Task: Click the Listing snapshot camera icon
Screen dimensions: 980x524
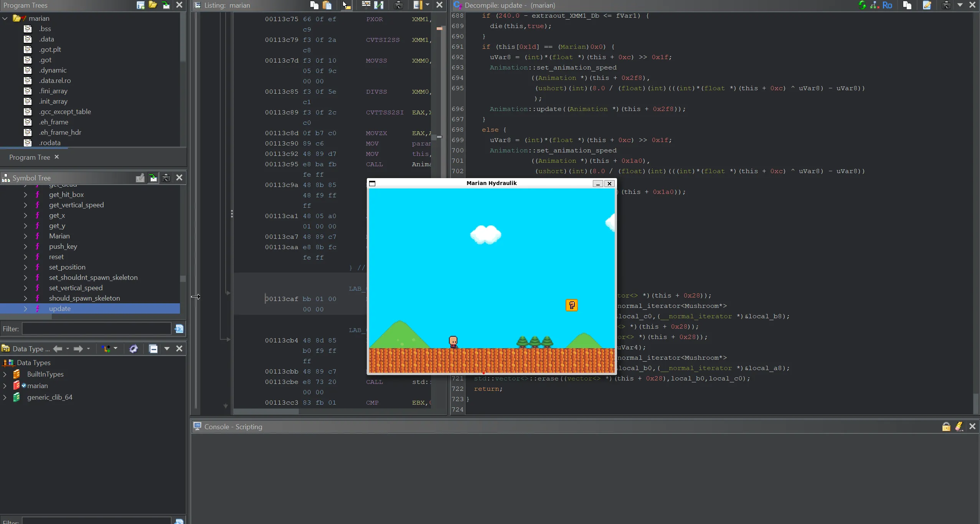Action: pos(398,5)
